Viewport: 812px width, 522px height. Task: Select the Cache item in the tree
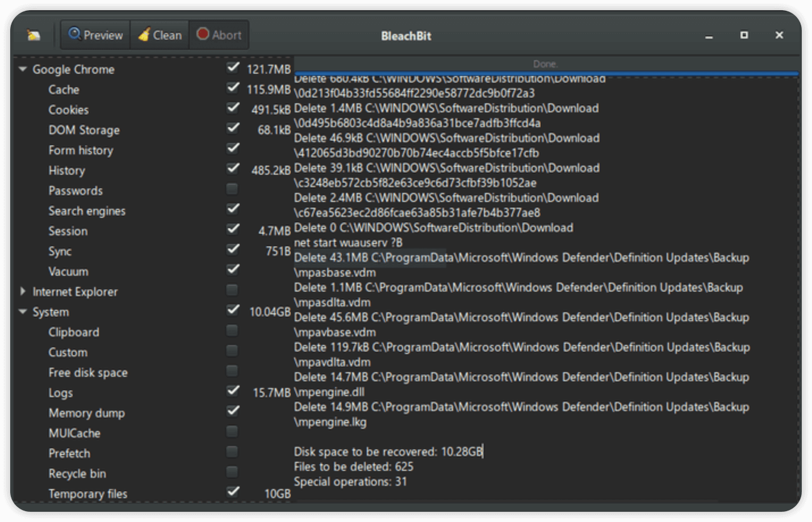[x=64, y=90]
